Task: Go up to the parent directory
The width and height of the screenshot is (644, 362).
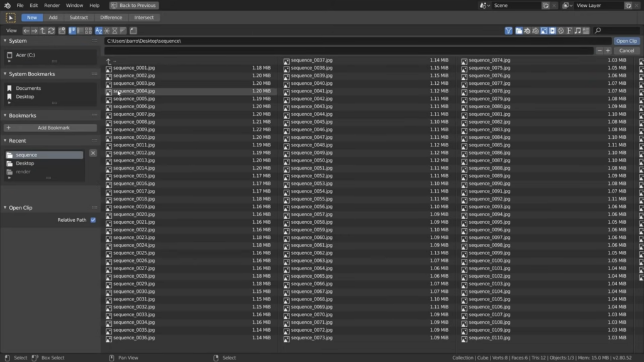Action: point(43,31)
